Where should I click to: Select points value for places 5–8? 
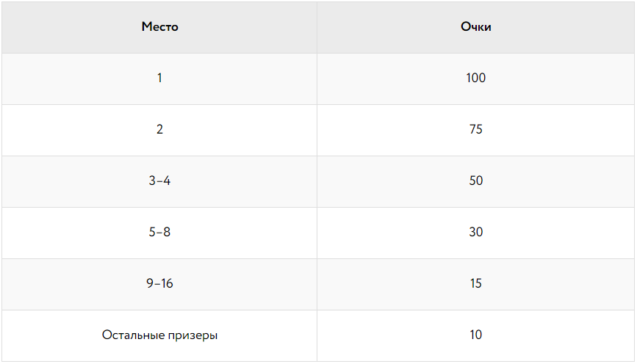pos(475,232)
